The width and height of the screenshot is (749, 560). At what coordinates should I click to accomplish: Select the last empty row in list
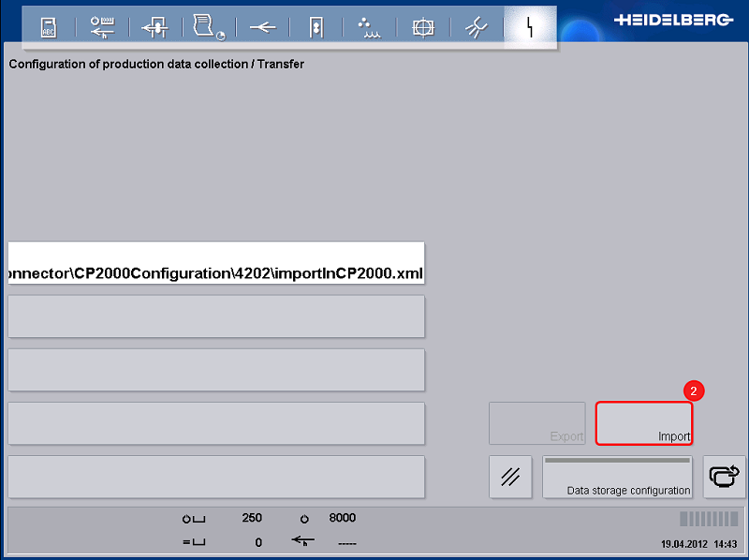216,477
